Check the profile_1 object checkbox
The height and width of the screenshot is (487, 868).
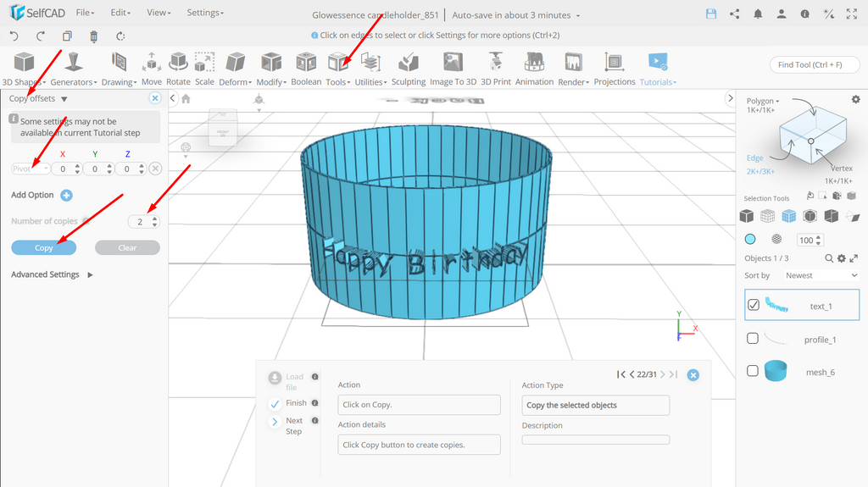753,338
